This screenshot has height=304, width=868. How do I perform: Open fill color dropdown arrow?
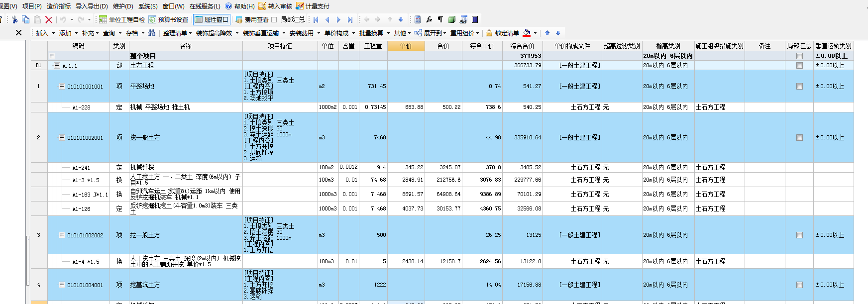(536, 33)
